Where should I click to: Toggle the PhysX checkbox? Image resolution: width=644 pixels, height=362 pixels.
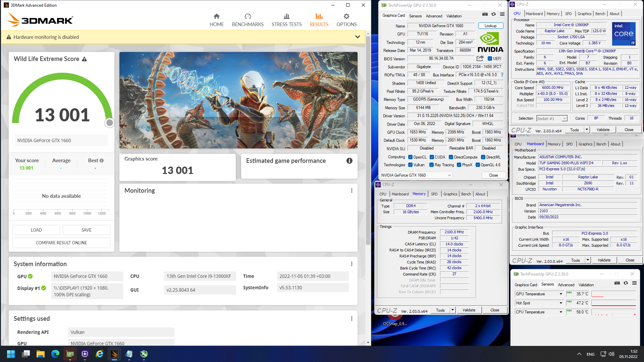coord(459,165)
